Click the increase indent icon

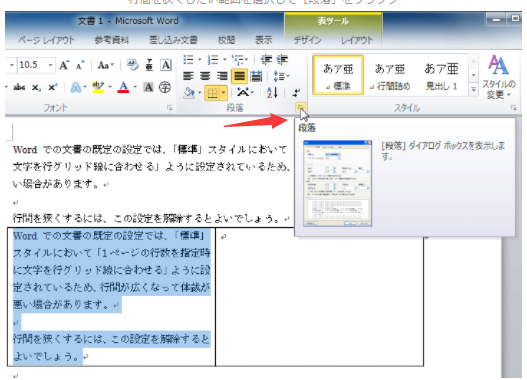tap(282, 60)
